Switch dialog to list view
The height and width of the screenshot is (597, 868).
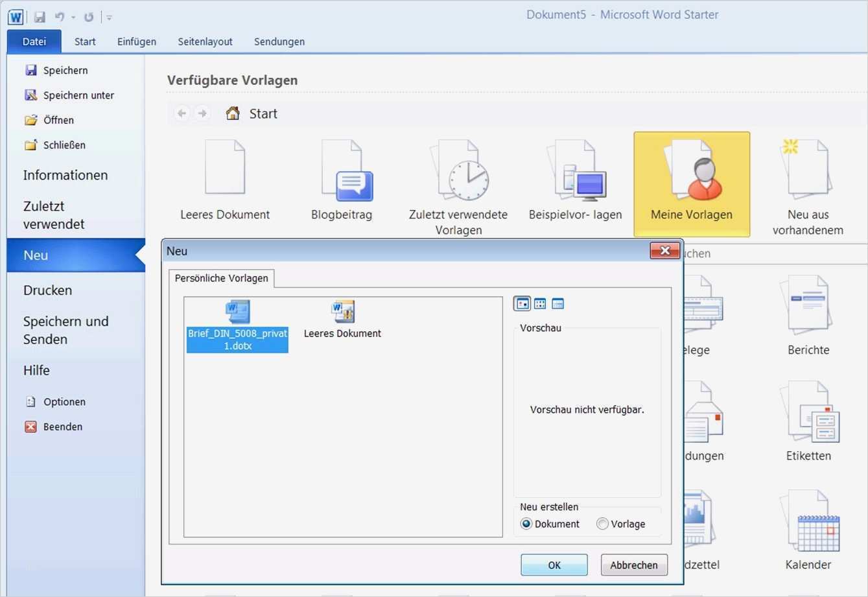tap(540, 303)
